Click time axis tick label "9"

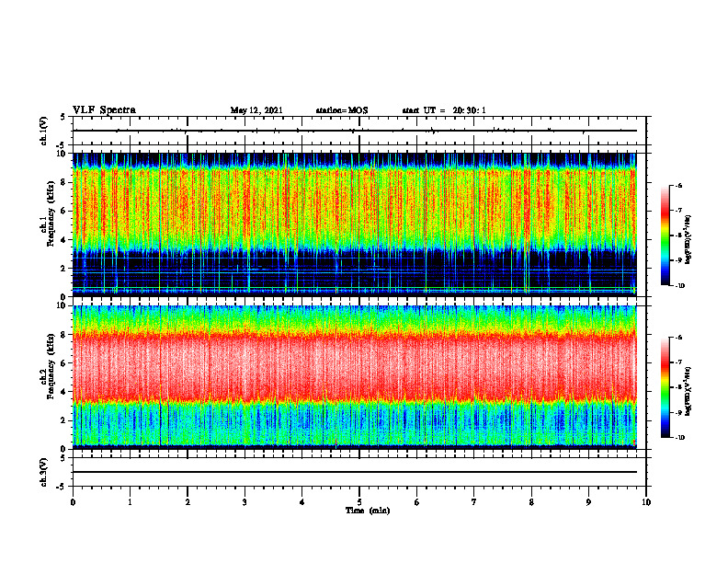point(588,502)
